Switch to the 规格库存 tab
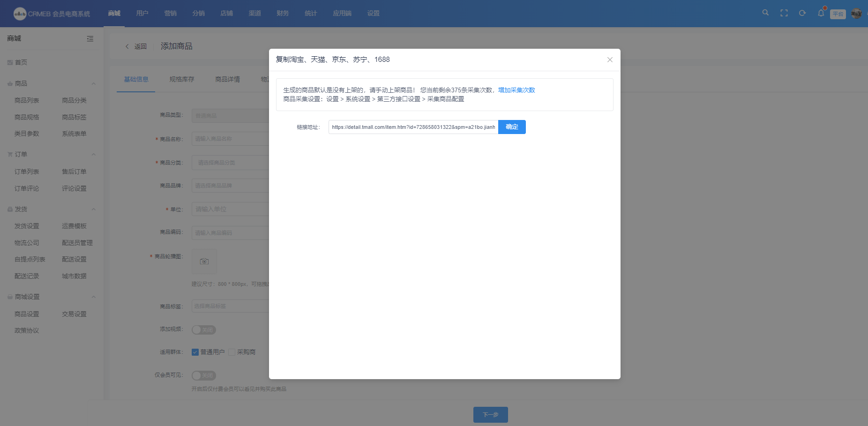 coord(182,80)
